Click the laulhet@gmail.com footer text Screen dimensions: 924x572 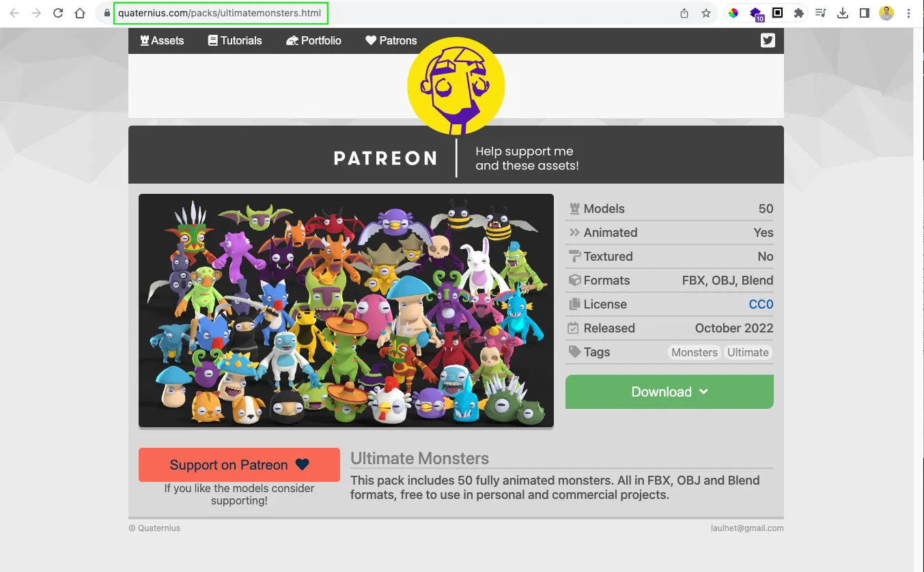pyautogui.click(x=747, y=528)
